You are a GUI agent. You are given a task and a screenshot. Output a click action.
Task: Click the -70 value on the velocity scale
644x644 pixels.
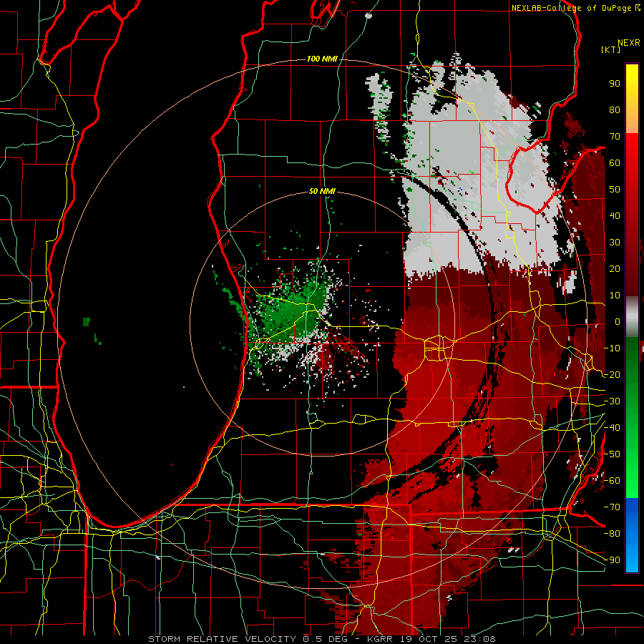coord(612,507)
